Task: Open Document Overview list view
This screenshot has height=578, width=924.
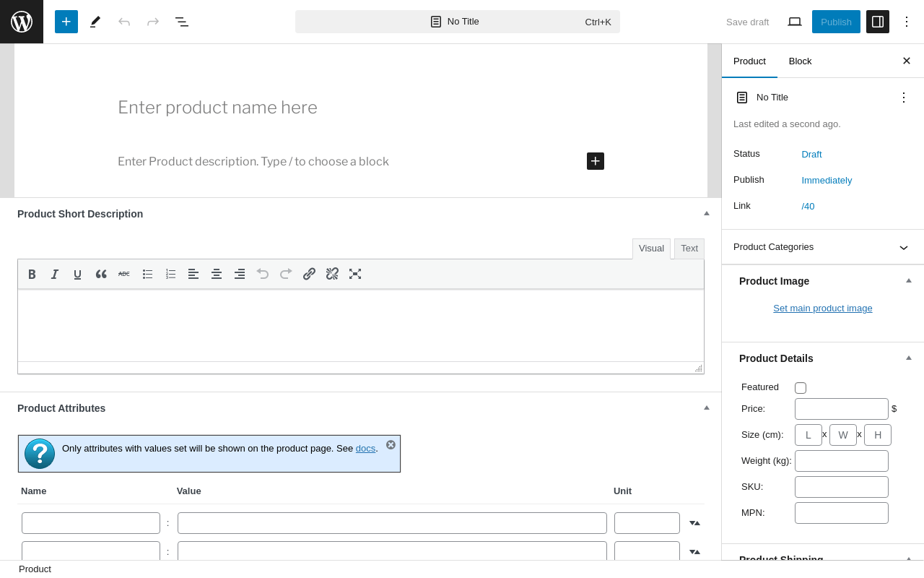Action: pos(182,22)
